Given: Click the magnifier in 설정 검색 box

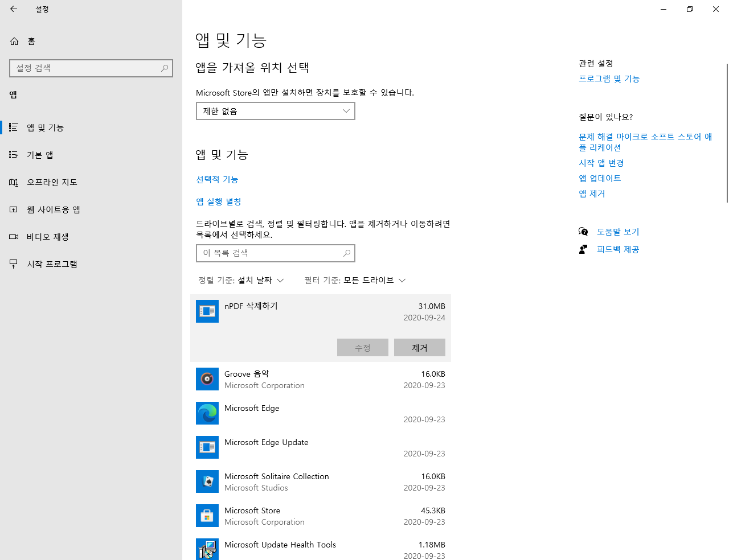Looking at the screenshot, I should [165, 68].
